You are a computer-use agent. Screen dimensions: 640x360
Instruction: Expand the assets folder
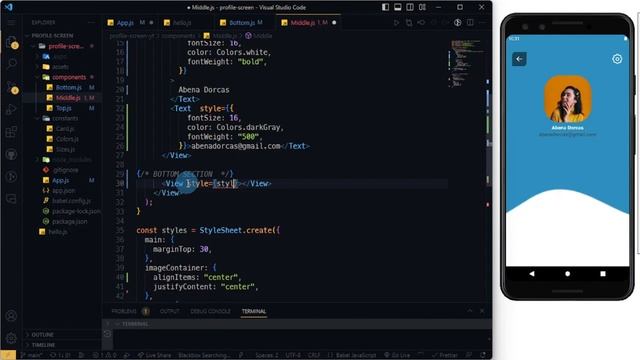coord(61,67)
